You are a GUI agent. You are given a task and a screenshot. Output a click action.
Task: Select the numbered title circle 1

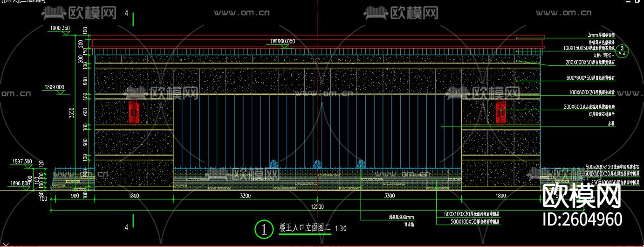[264, 229]
